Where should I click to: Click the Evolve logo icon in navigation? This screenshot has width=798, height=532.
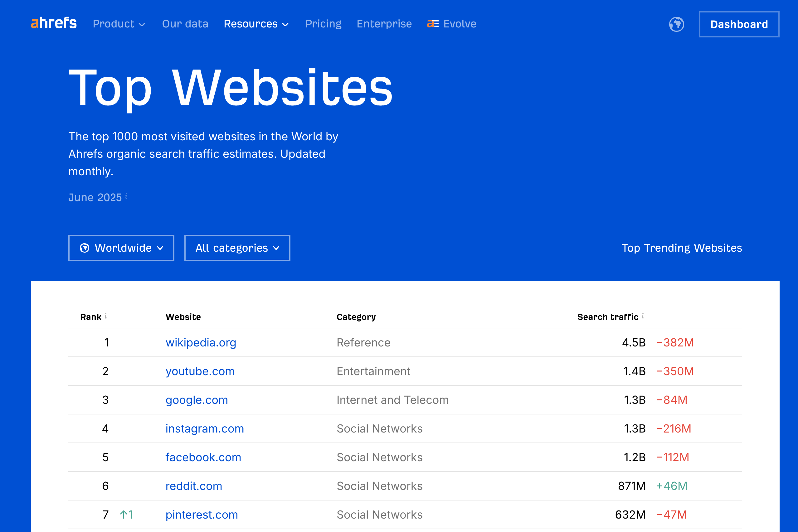432,24
